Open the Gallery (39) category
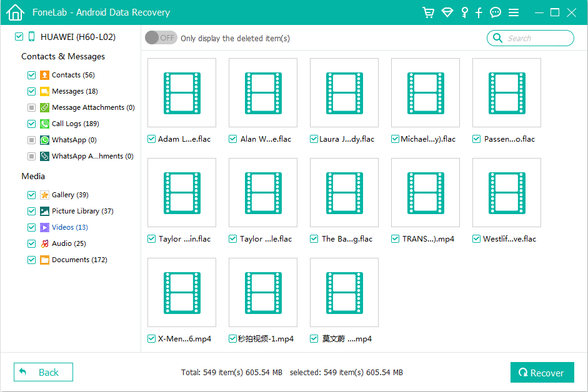The width and height of the screenshot is (588, 392). (x=70, y=195)
